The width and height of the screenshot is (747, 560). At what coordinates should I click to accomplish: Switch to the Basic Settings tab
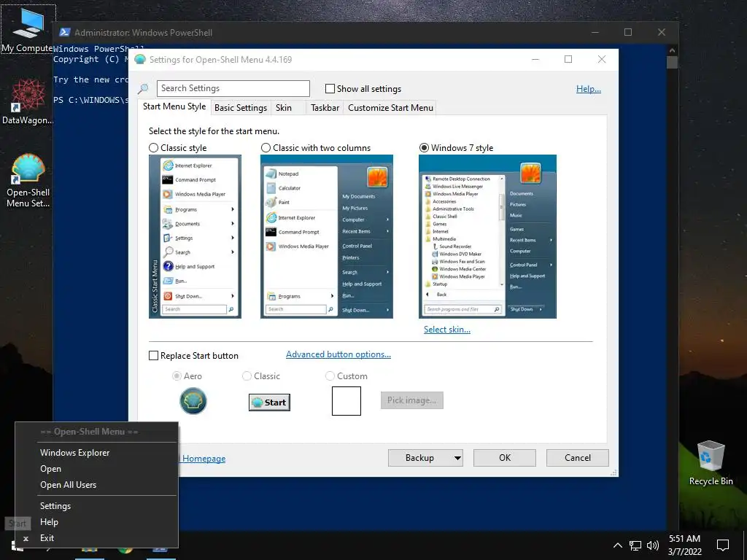[x=241, y=108]
